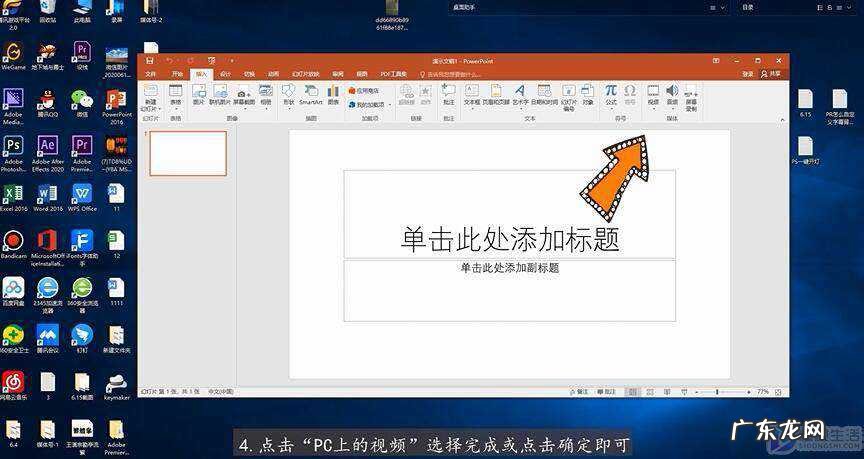Open the New Slide (新建幻灯片) button
The height and width of the screenshot is (459, 864).
coord(150,98)
